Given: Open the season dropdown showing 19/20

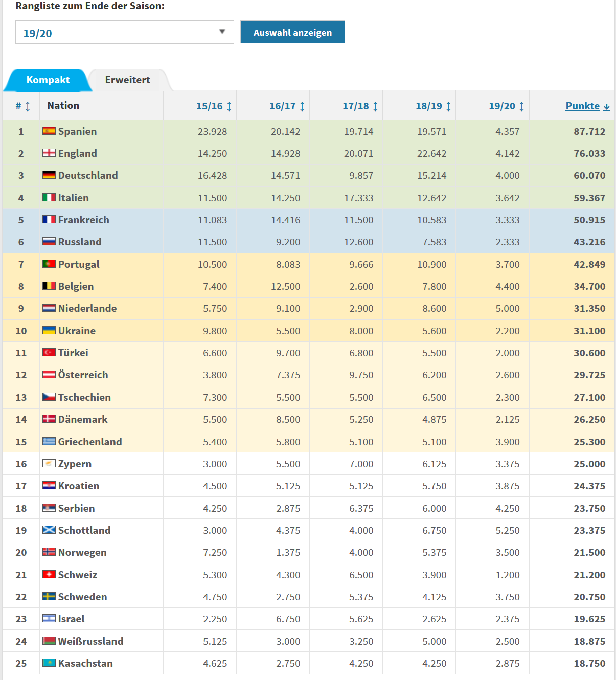Looking at the screenshot, I should tap(124, 33).
